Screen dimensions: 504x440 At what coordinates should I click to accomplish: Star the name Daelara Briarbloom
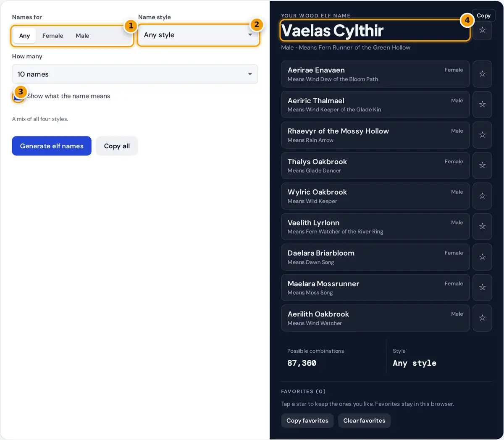click(x=482, y=257)
